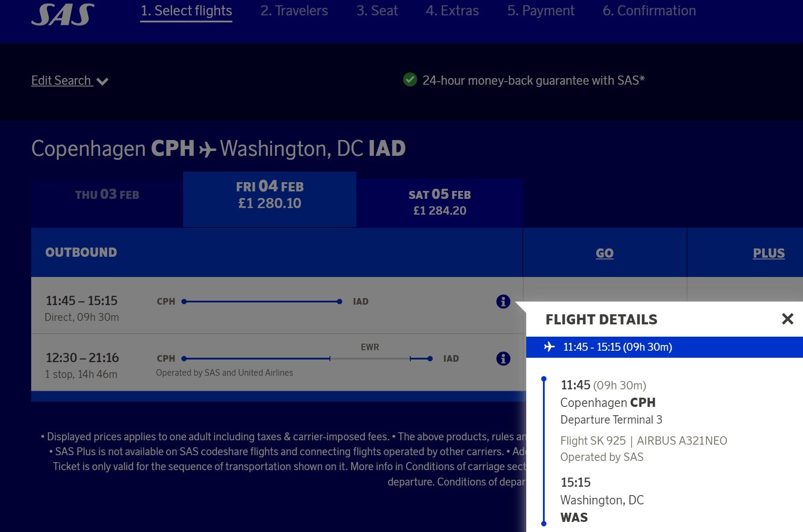Click the airplane icon in the route heading
Image resolution: width=803 pixels, height=532 pixels.
[207, 150]
